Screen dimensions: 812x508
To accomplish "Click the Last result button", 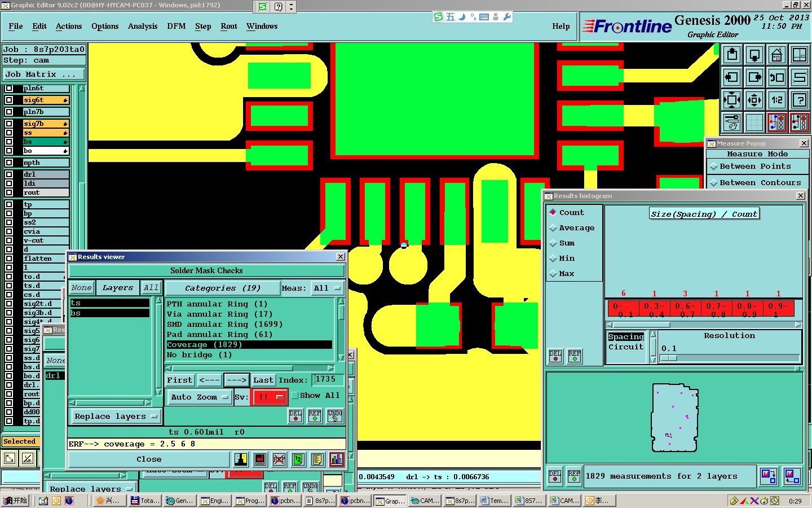I will (x=263, y=380).
